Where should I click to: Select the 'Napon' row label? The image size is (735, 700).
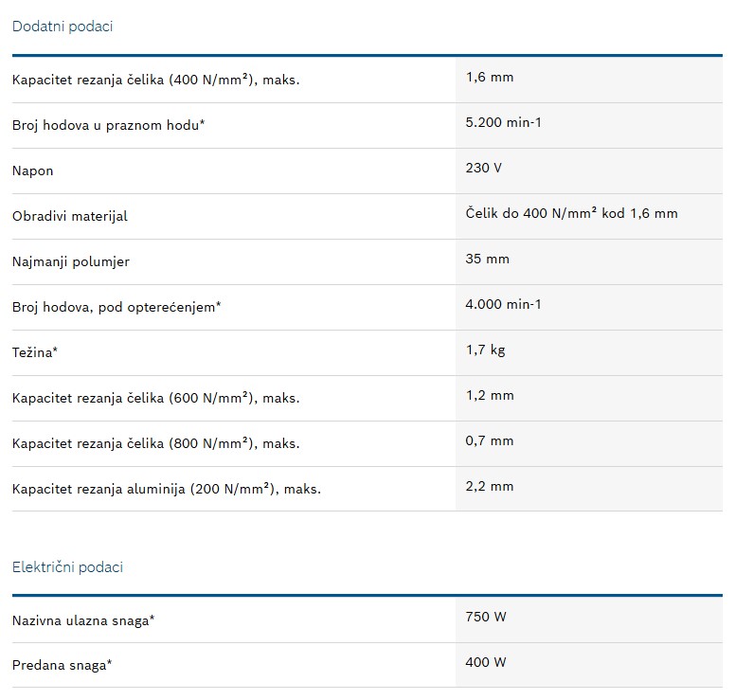pyautogui.click(x=32, y=171)
